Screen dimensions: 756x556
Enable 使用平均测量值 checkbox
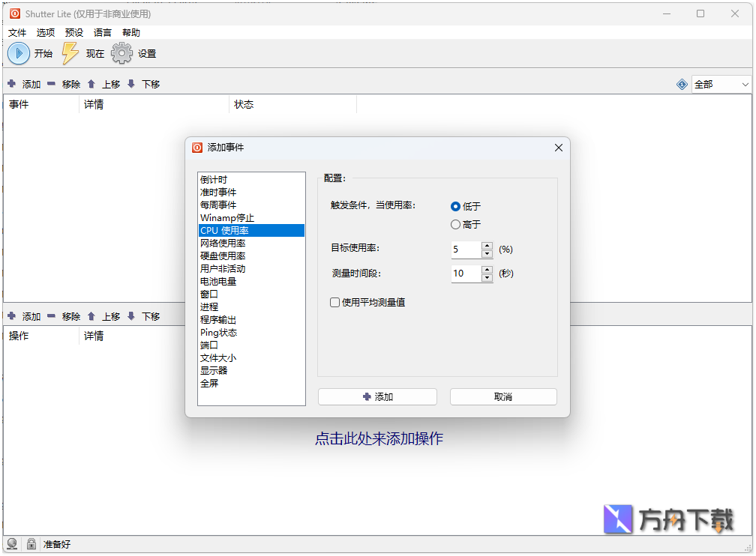334,303
